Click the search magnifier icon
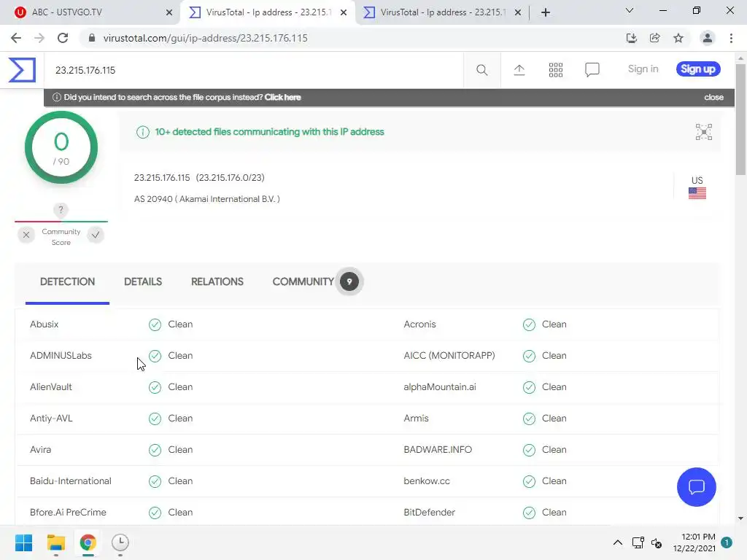 coord(481,70)
